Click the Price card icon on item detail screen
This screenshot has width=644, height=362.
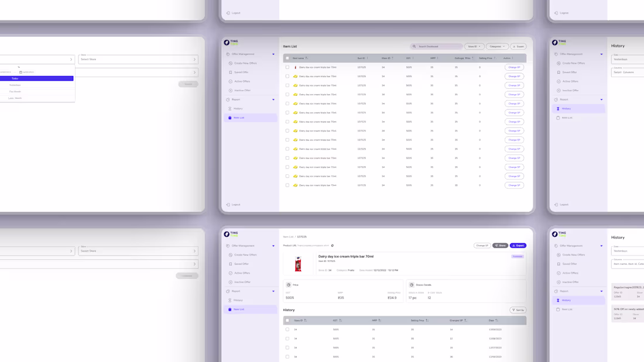click(288, 285)
